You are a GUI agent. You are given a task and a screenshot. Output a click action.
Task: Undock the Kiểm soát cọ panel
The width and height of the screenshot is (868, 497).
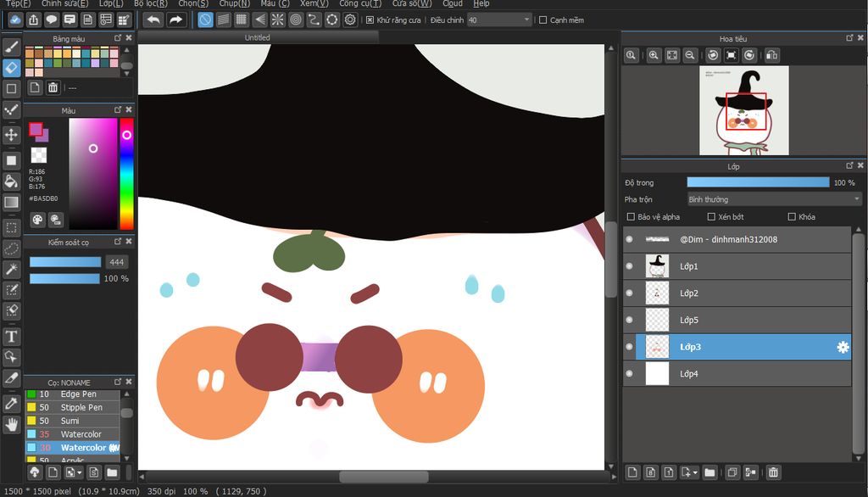click(x=117, y=242)
